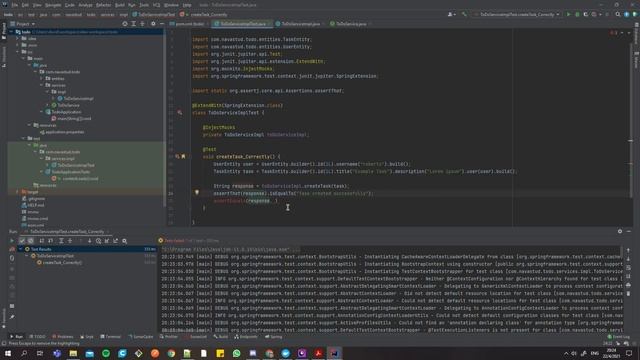Switch to the pom.xml (todo) editor tab
The image size is (640, 360).
187,24
